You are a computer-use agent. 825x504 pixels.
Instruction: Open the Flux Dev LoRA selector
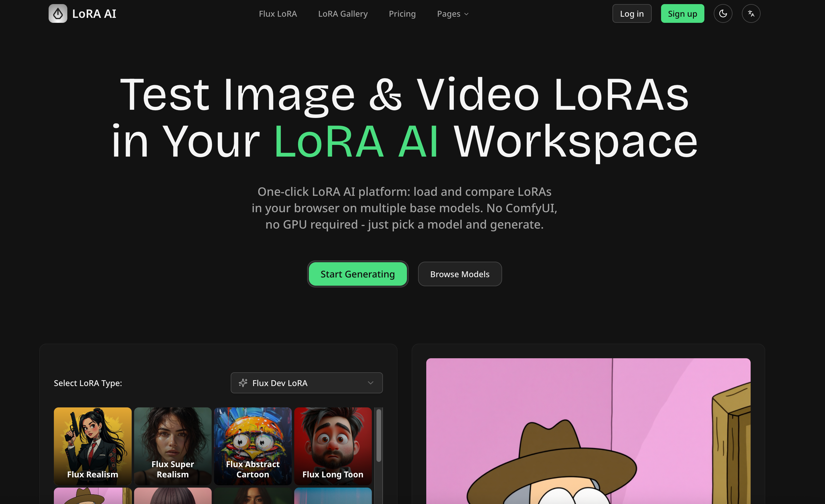[x=306, y=383]
